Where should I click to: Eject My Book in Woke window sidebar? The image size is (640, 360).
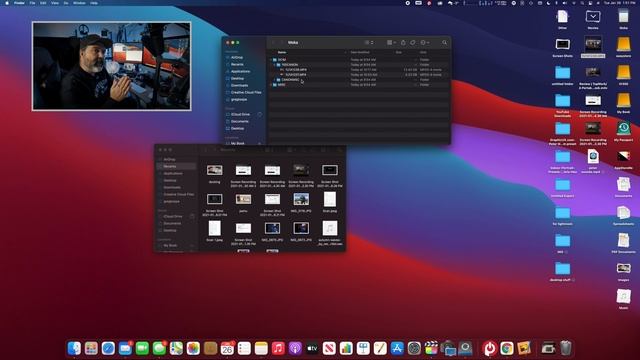click(260, 143)
